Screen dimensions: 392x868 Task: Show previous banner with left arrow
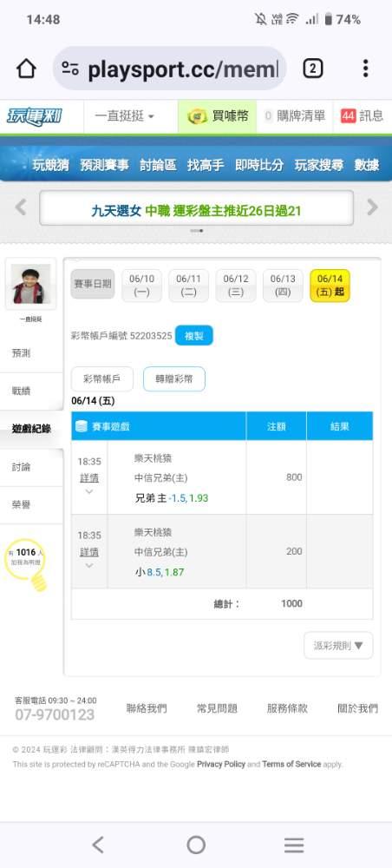point(21,207)
